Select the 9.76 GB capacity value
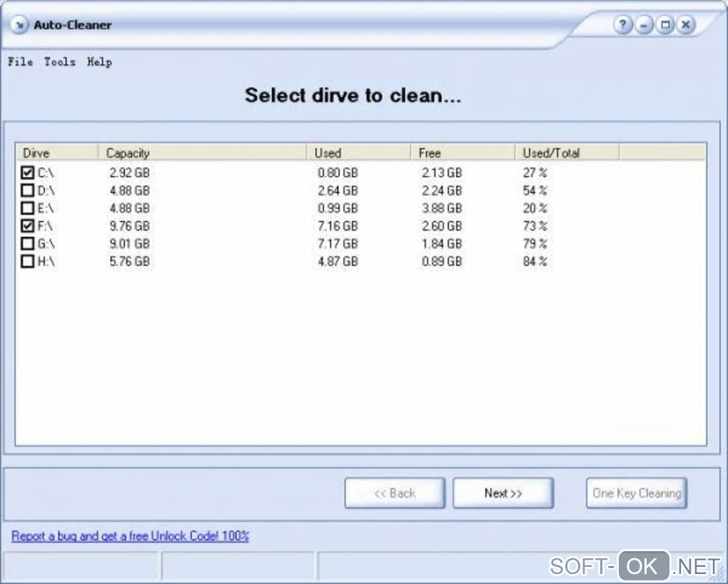The image size is (728, 584). click(129, 226)
